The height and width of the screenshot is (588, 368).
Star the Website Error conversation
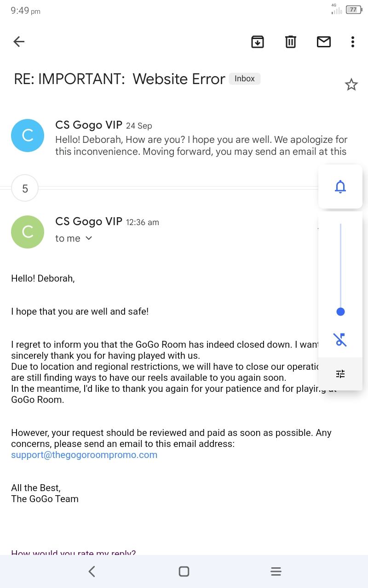pyautogui.click(x=351, y=85)
